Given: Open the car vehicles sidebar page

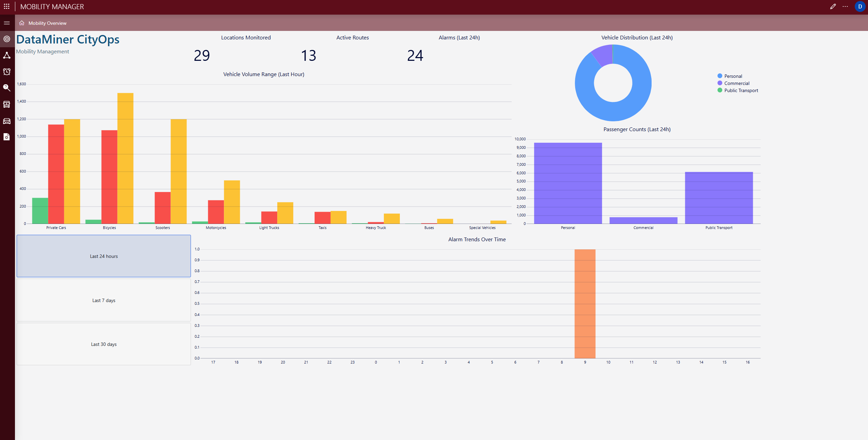Looking at the screenshot, I should point(6,121).
